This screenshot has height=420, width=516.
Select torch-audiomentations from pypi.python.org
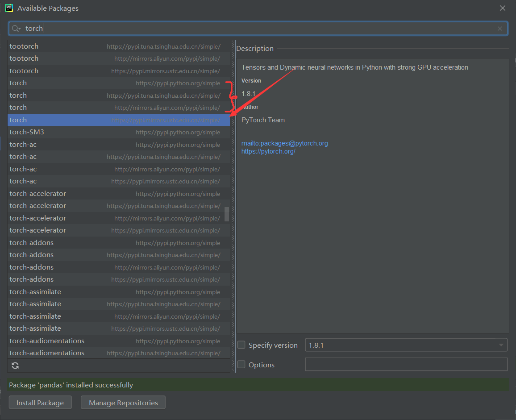[x=118, y=341]
